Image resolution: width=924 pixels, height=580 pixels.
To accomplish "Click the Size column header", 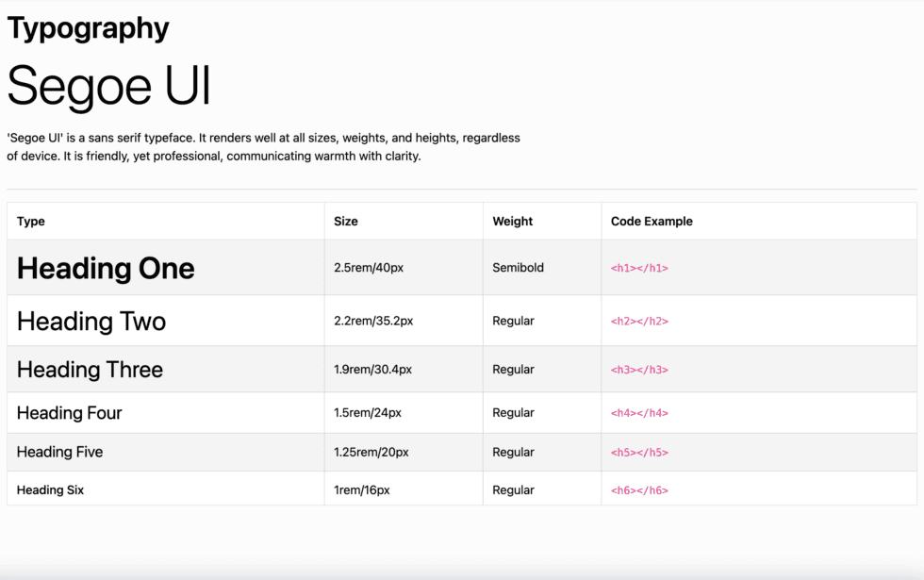I will point(346,221).
